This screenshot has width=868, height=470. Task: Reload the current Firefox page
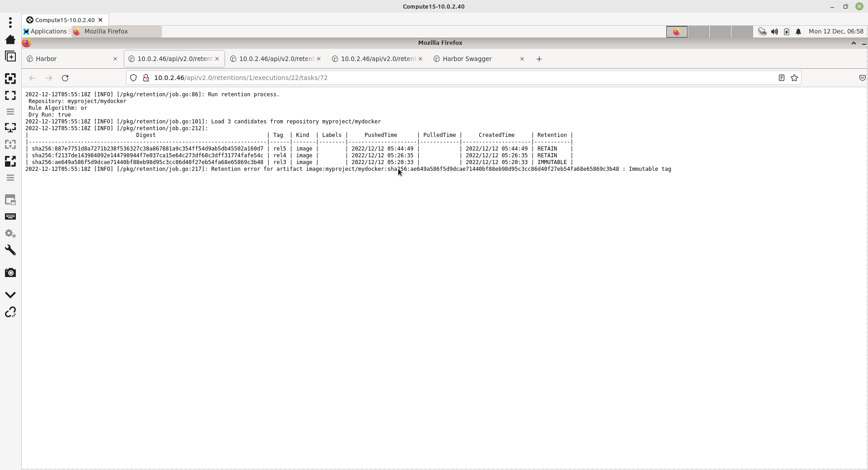point(65,78)
